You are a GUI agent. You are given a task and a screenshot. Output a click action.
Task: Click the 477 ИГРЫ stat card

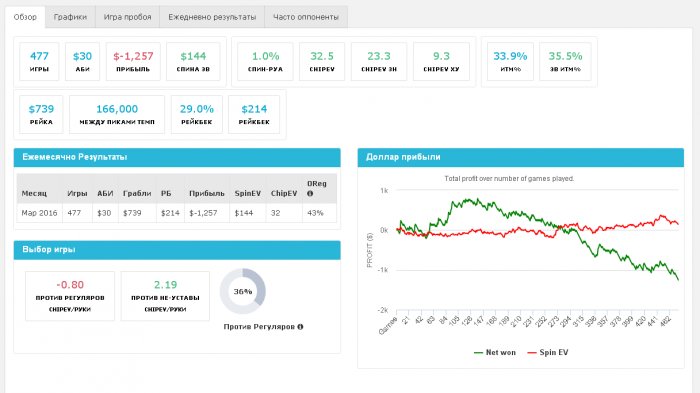39,62
